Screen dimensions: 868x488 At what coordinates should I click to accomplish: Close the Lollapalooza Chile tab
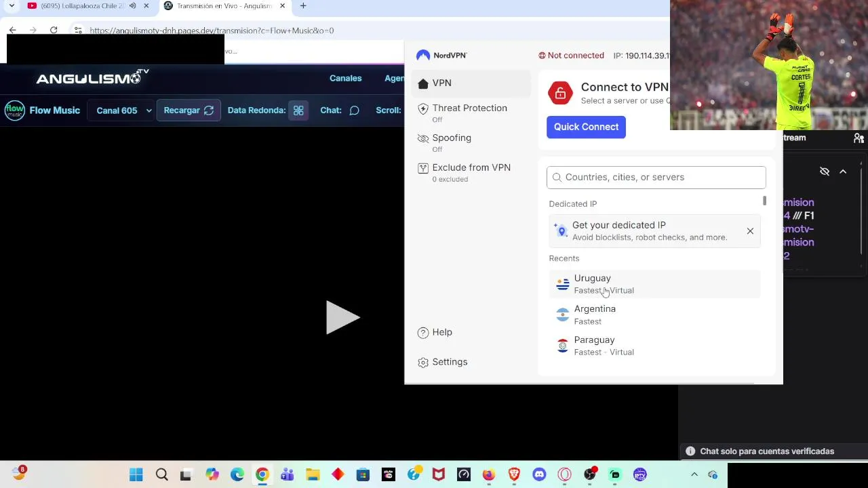tap(146, 6)
